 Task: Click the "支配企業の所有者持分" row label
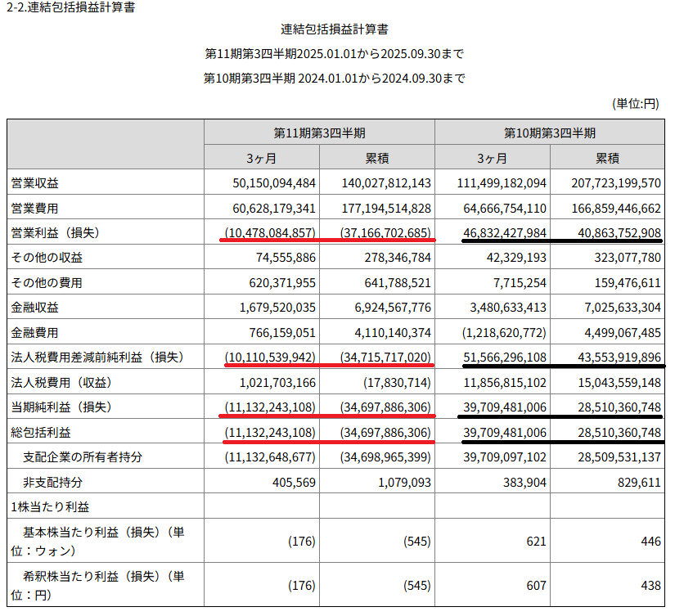(x=83, y=457)
